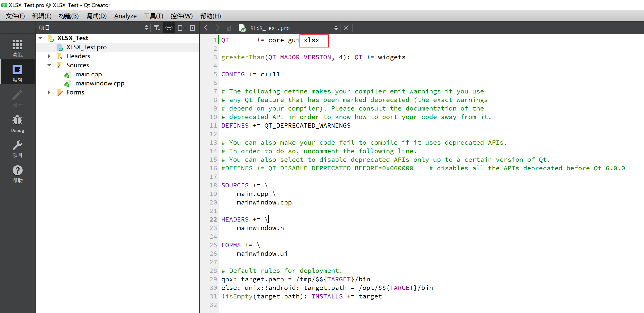644x313 pixels.
Task: Expand the Forms folder
Action: tap(49, 92)
